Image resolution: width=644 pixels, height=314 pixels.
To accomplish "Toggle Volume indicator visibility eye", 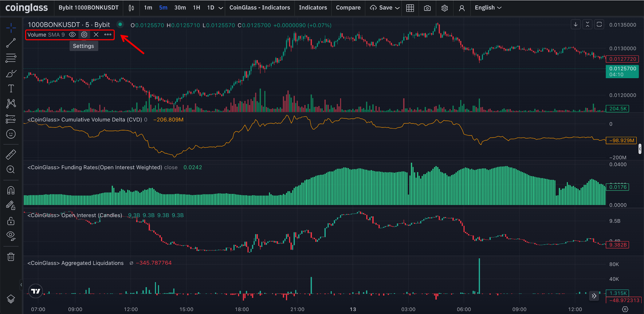I will coord(72,35).
